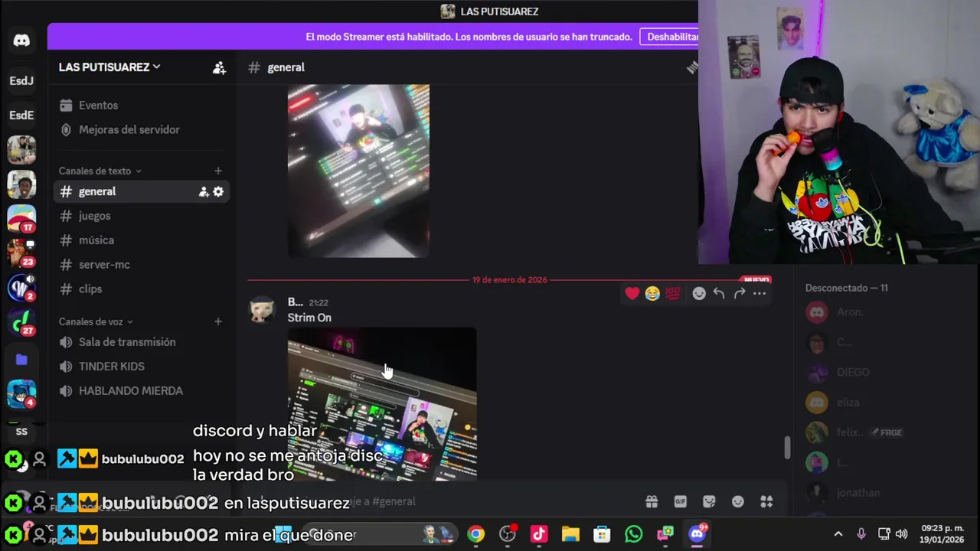The height and width of the screenshot is (551, 980).
Task: Forward the Strim On message
Action: [x=740, y=293]
